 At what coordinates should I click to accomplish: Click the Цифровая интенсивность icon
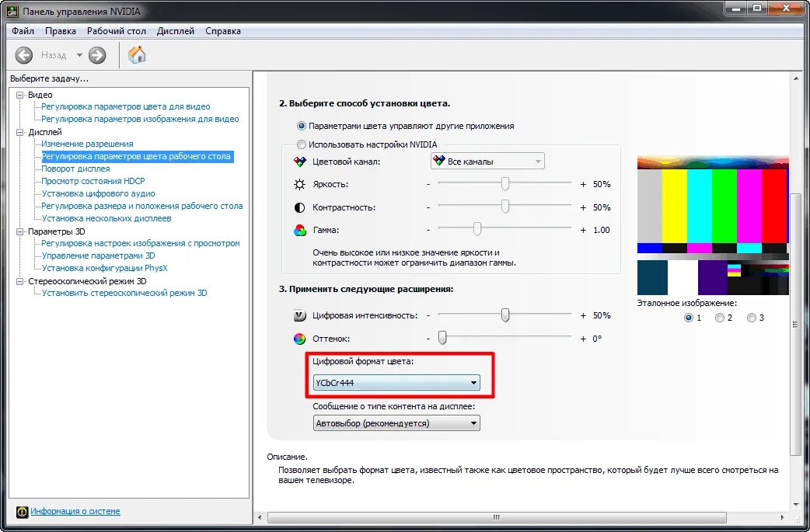coord(299,315)
